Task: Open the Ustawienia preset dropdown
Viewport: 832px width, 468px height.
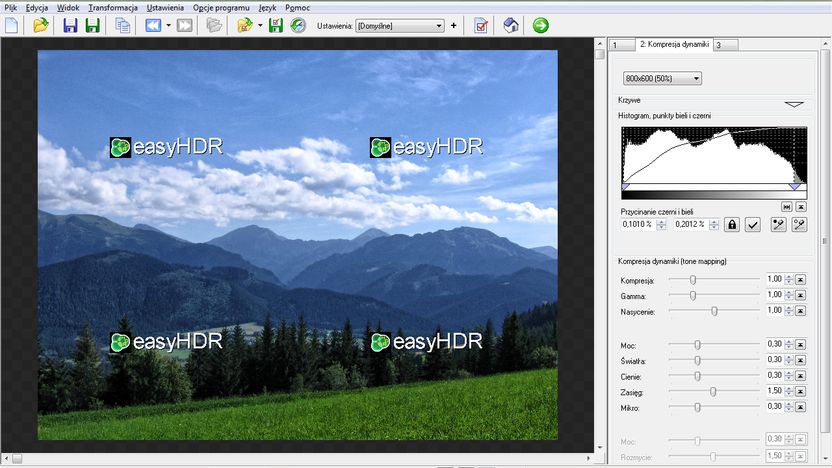Action: [x=400, y=25]
